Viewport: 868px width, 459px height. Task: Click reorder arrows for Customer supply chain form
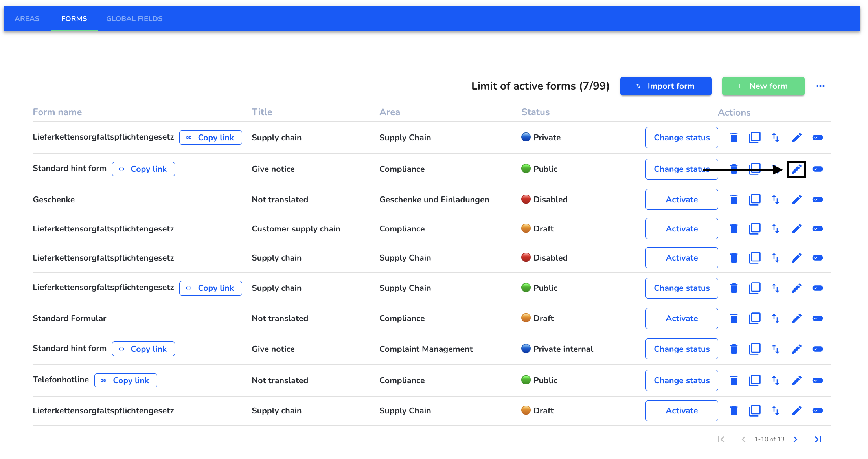[x=775, y=229]
